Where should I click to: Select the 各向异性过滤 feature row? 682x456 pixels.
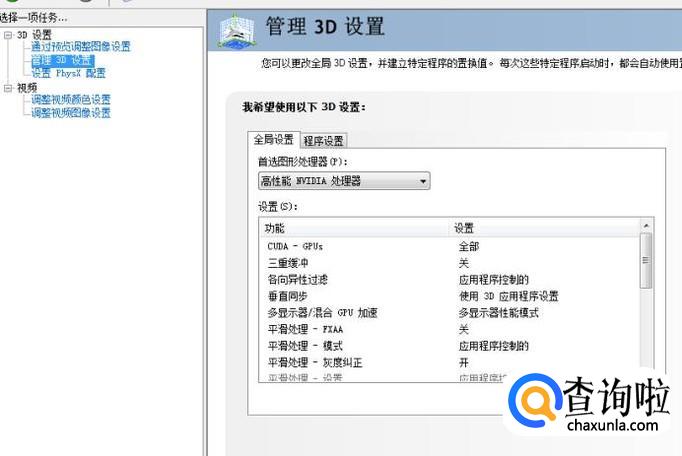coord(450,280)
